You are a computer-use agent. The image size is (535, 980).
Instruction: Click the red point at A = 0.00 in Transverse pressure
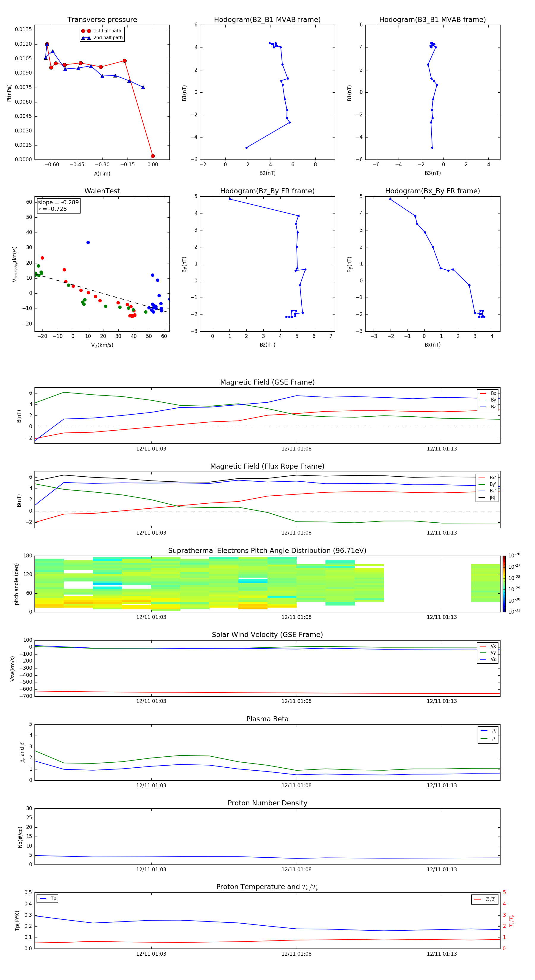153,156
